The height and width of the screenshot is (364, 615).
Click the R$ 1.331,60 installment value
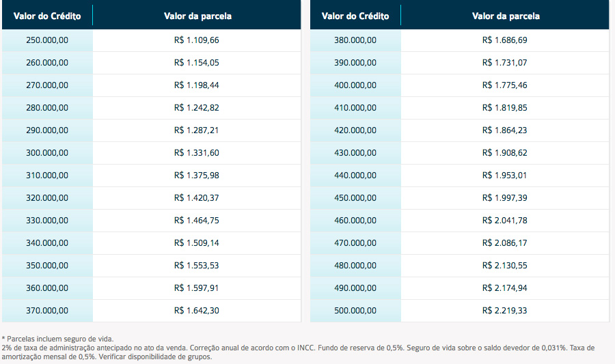point(197,153)
